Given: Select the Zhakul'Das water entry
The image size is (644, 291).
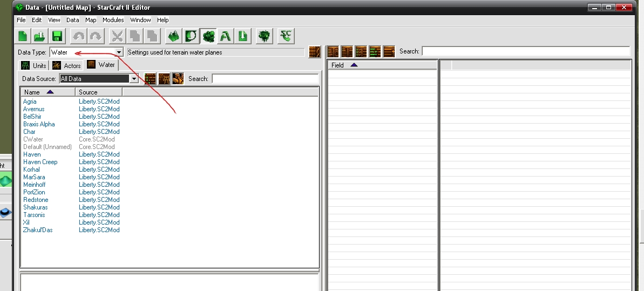Looking at the screenshot, I should tap(38, 230).
